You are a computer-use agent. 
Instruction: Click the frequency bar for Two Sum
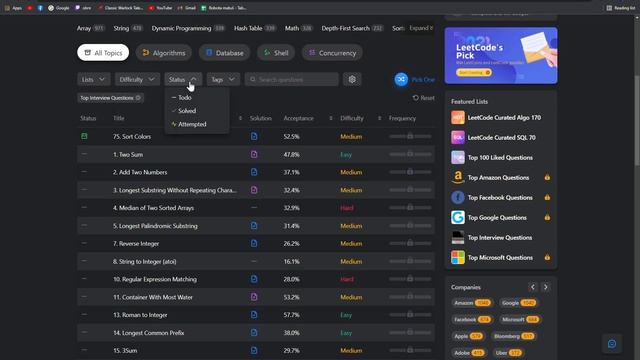coord(410,154)
